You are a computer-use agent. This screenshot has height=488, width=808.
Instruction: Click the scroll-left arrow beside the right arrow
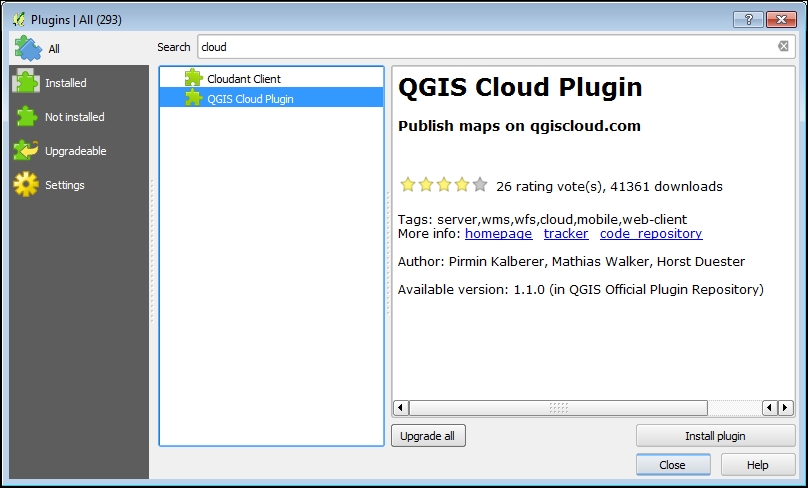coord(770,408)
